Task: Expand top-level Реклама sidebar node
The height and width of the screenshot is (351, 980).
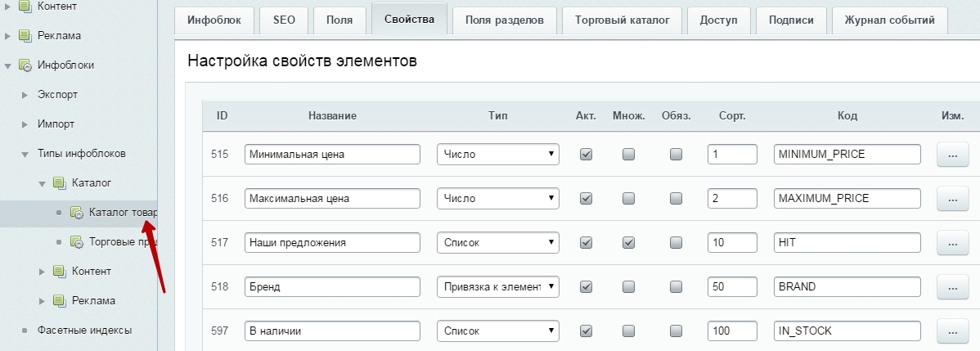Action: [x=8, y=36]
